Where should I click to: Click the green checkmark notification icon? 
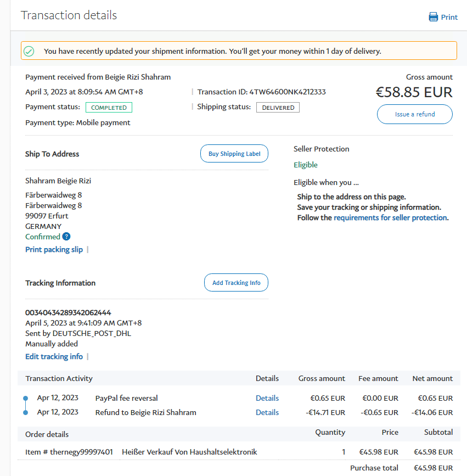[x=29, y=51]
